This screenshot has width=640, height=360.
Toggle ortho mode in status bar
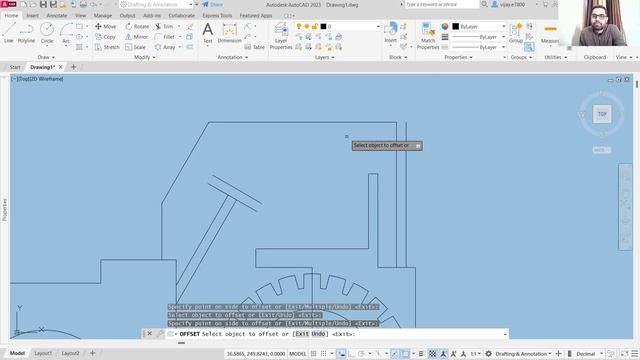351,353
